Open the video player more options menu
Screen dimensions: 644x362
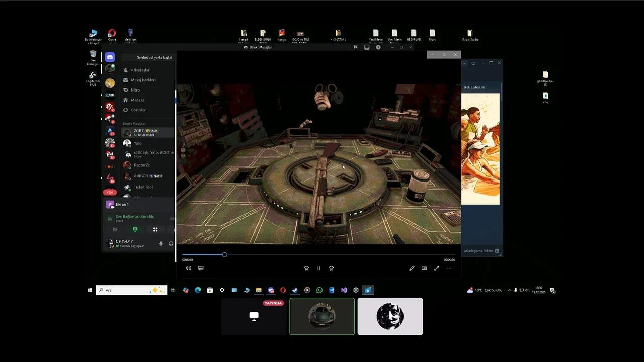(x=449, y=268)
